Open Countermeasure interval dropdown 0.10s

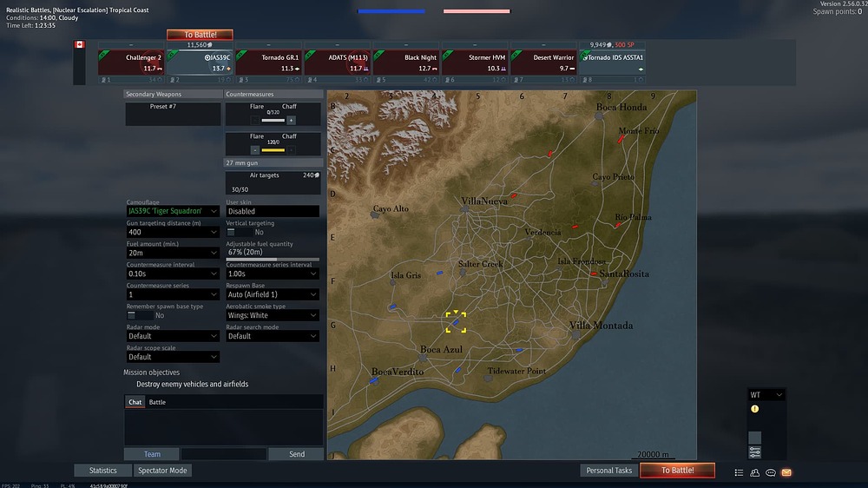point(173,274)
